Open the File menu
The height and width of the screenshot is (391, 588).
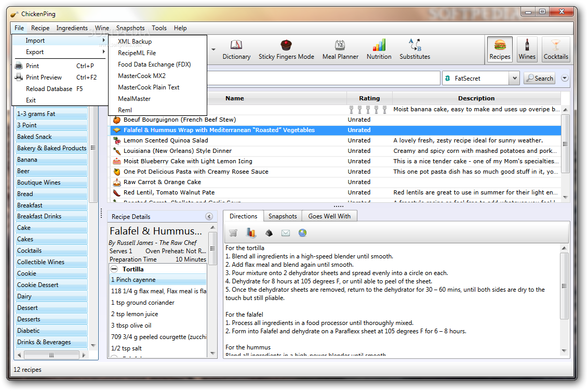point(19,28)
